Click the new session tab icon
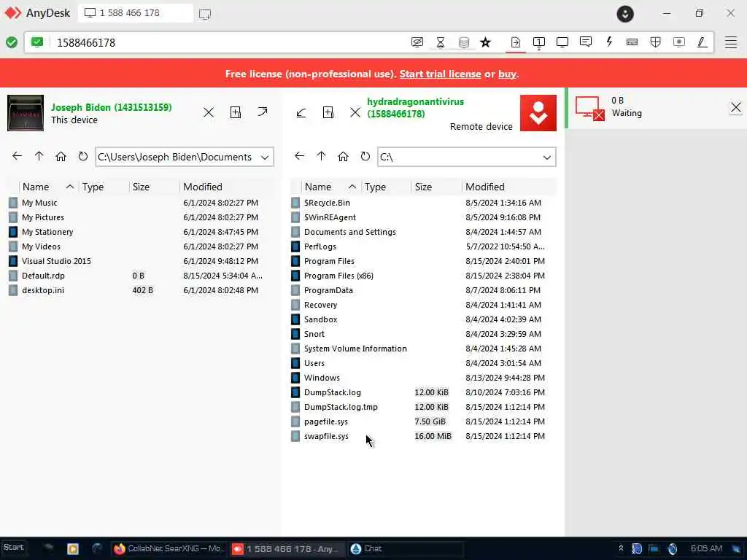The height and width of the screenshot is (560, 747). (x=205, y=14)
